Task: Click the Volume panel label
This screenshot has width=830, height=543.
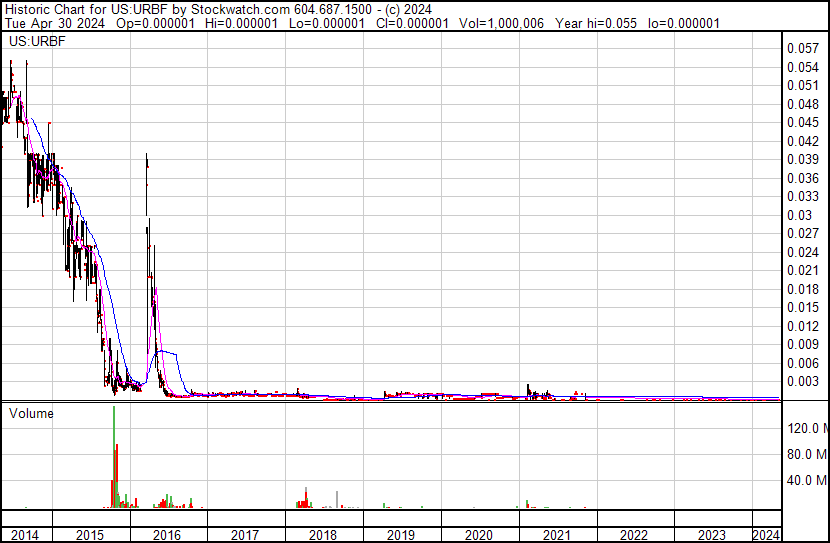Action: click(31, 413)
